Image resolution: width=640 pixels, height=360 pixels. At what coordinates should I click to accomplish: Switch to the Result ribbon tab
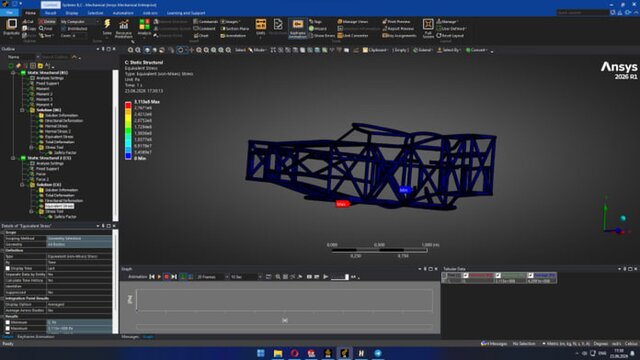[51, 13]
